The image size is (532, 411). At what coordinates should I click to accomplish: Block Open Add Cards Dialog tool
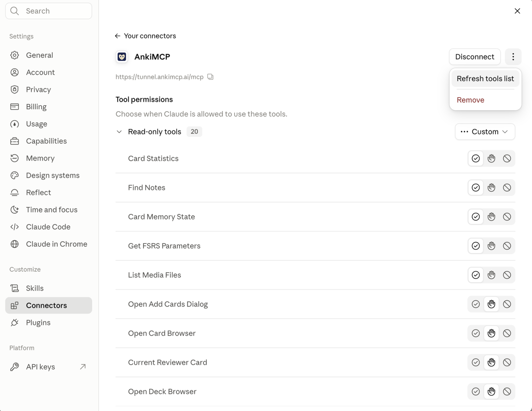click(507, 304)
